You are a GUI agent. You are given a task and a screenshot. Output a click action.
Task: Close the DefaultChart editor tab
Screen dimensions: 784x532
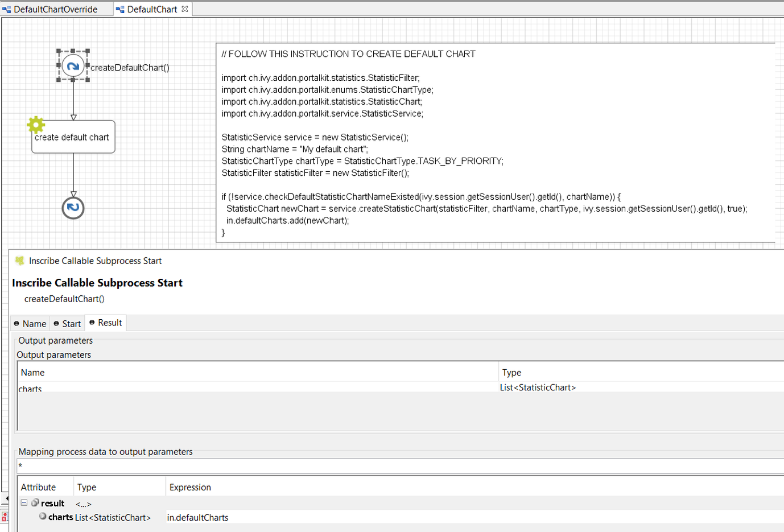tap(185, 9)
